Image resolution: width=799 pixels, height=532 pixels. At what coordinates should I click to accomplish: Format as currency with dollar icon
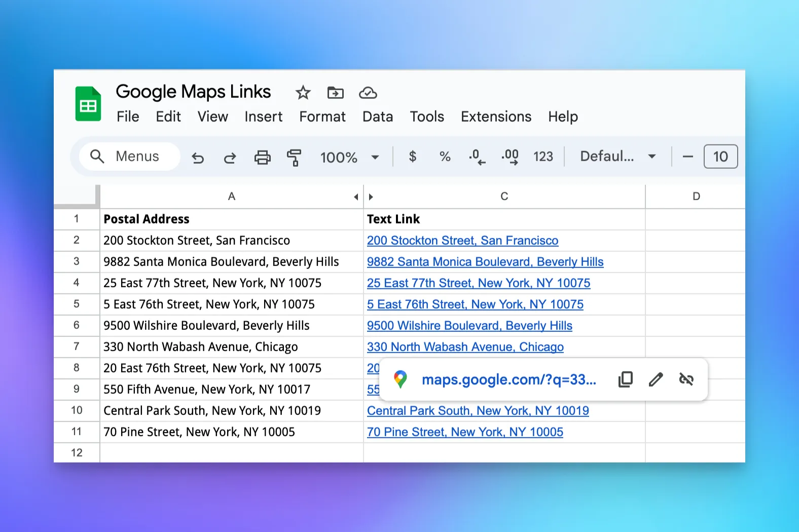pos(413,157)
